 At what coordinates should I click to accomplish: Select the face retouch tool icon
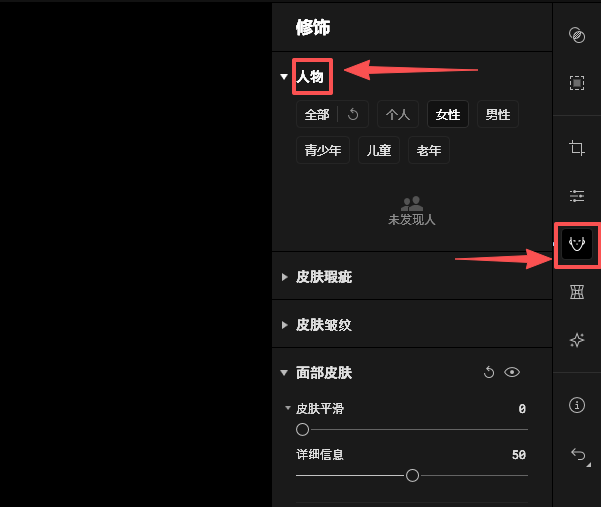(x=577, y=244)
